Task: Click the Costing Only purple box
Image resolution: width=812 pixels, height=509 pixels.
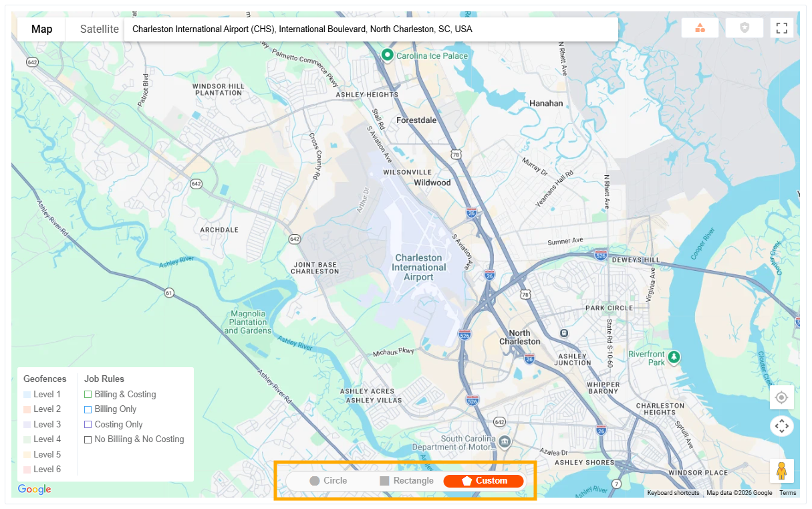Action: [x=88, y=425]
